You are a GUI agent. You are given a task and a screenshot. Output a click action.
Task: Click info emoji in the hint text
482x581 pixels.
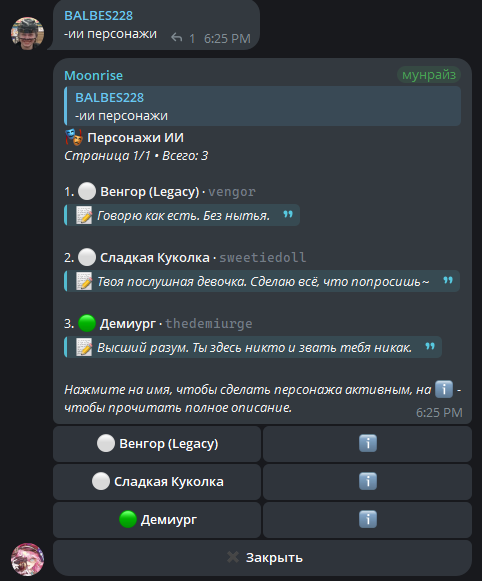click(443, 389)
